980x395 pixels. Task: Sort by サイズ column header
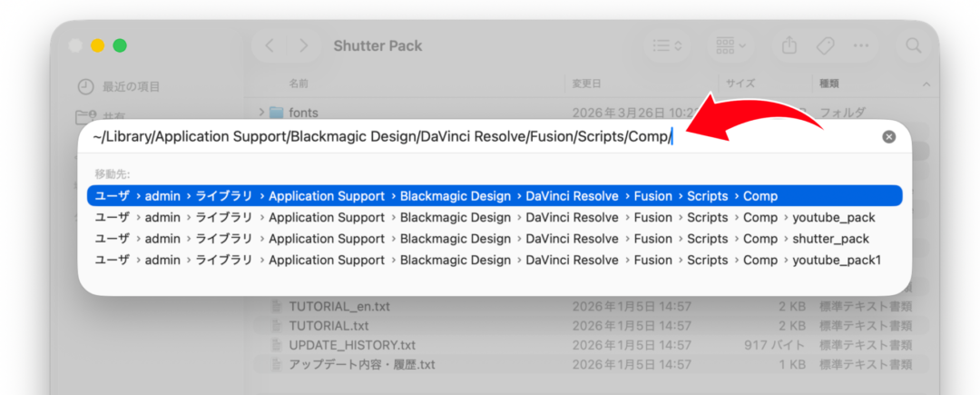[740, 84]
